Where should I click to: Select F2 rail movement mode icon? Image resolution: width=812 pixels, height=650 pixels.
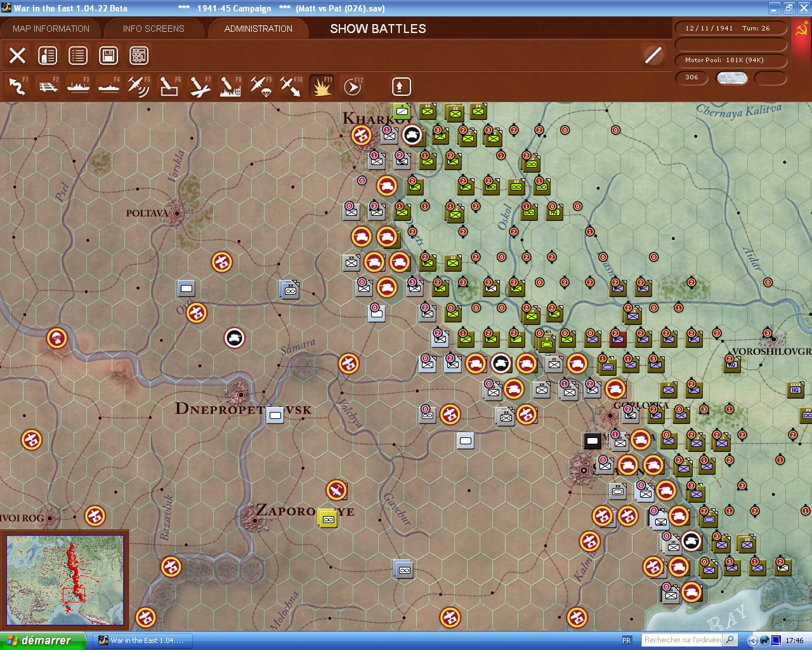[48, 86]
